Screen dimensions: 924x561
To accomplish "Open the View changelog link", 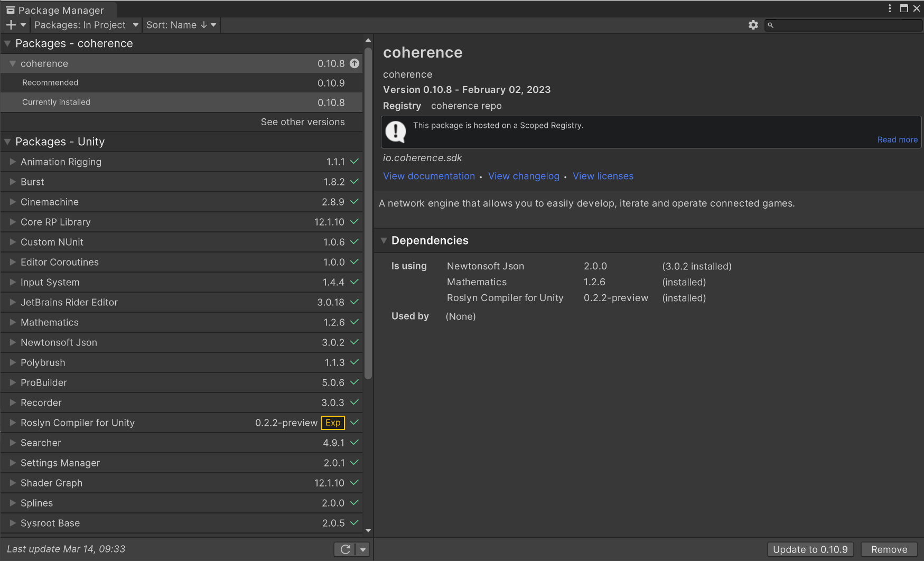I will pos(524,176).
